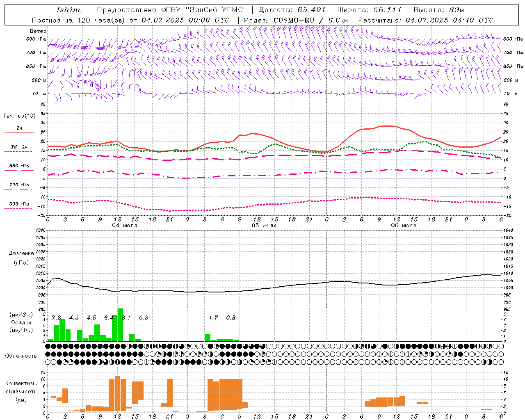Select the forecast length text Прогноз на 120 часа(ов)
525x420 pixels.
coord(79,20)
